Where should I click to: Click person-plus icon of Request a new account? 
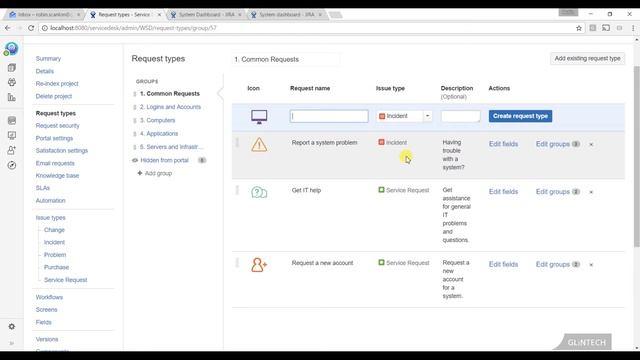tap(259, 264)
